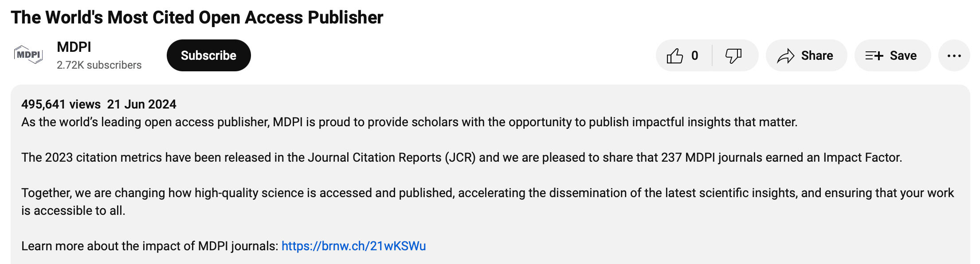Click the 21 Jun 2024 upload date
Screen dimensions: 980x264
141,105
